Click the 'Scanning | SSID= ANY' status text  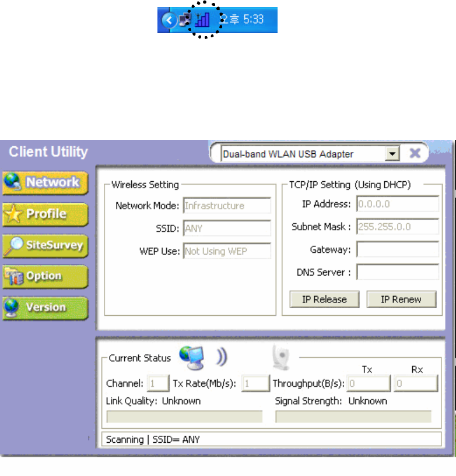153,439
